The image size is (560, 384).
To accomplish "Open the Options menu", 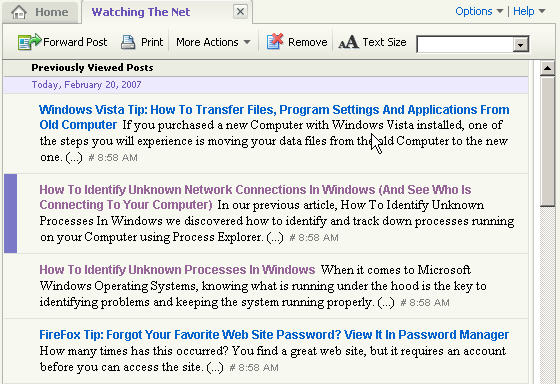I will [479, 11].
